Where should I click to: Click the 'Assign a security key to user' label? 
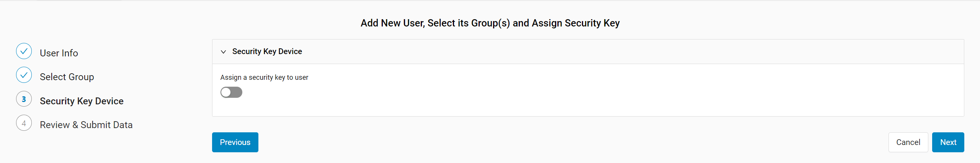[x=264, y=77]
